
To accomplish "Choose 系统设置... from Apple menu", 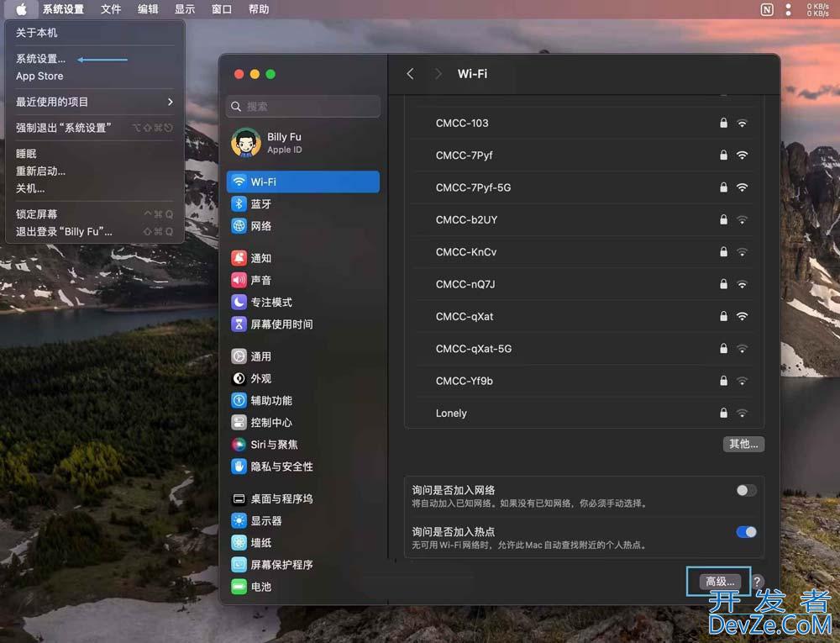I will (x=40, y=59).
